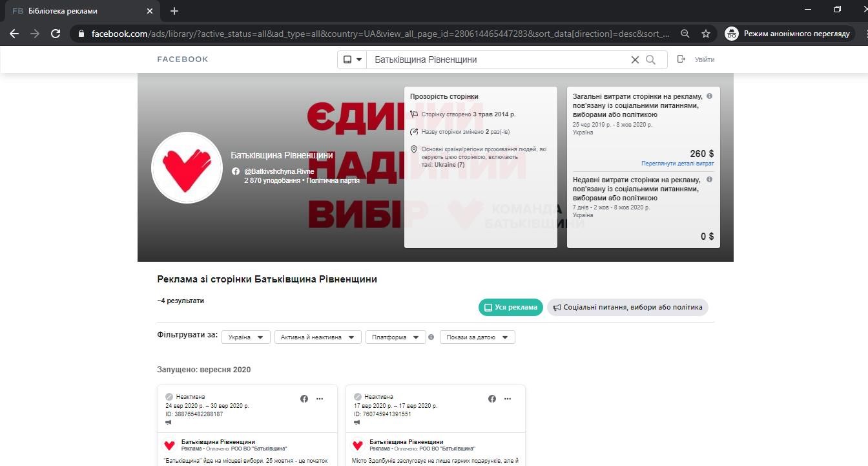Screen dimensions: 868x466
Task: Click the ID: 388765482288187 text
Action: tap(194, 414)
